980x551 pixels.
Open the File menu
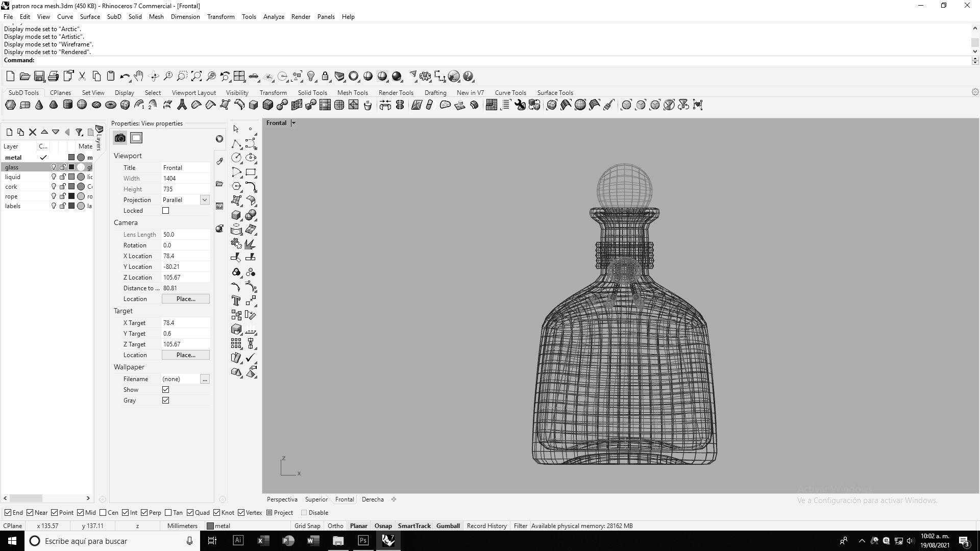coord(8,17)
